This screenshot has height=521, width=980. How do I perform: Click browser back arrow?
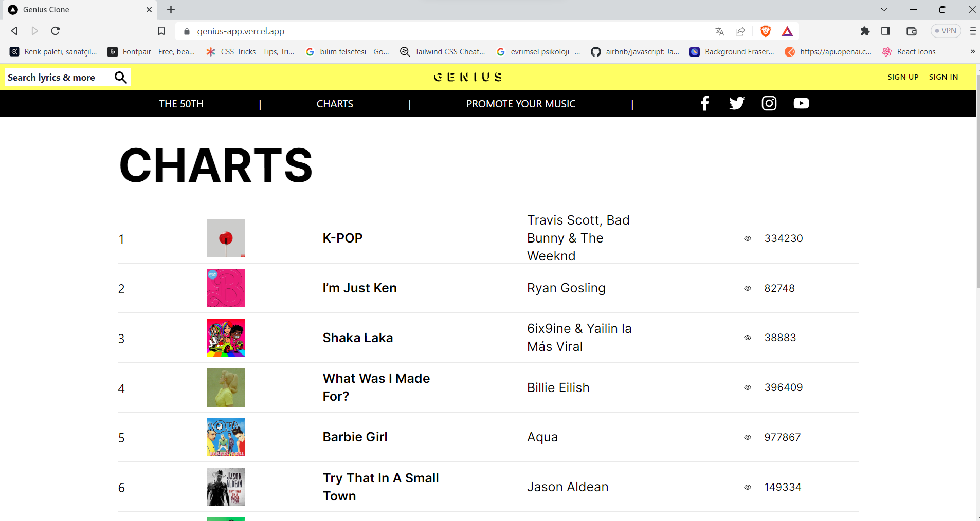click(14, 31)
